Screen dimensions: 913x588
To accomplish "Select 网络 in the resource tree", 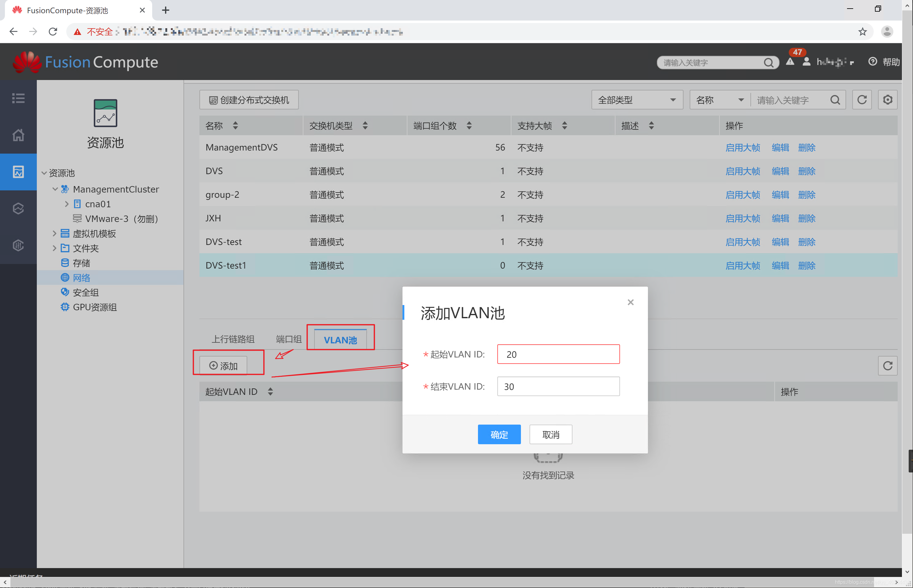I will click(81, 277).
